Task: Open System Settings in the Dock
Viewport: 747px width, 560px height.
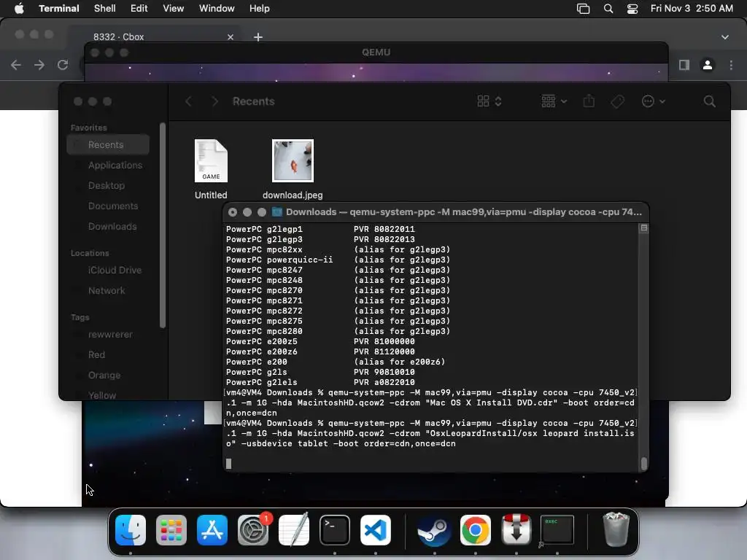Action: pyautogui.click(x=253, y=530)
